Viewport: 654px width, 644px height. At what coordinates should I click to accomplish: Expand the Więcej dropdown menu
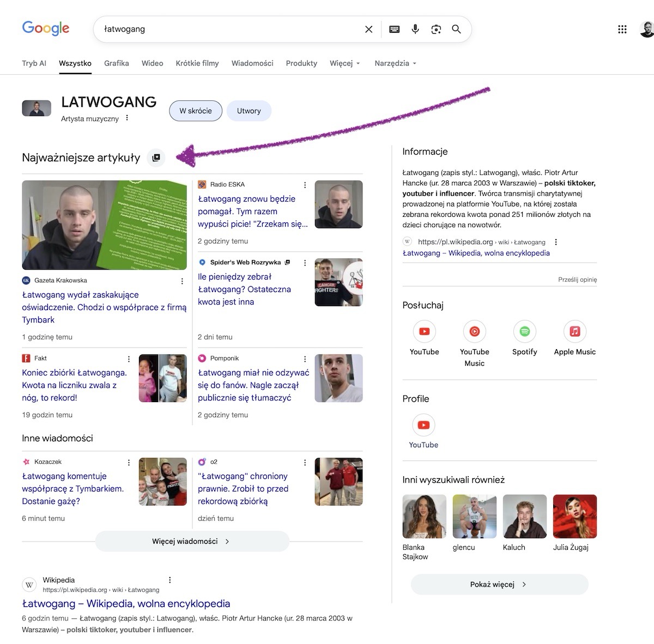pos(344,63)
